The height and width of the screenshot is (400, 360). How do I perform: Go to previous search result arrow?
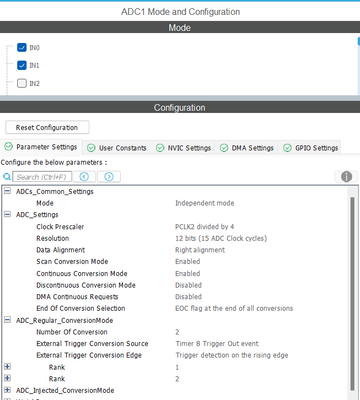click(x=84, y=177)
